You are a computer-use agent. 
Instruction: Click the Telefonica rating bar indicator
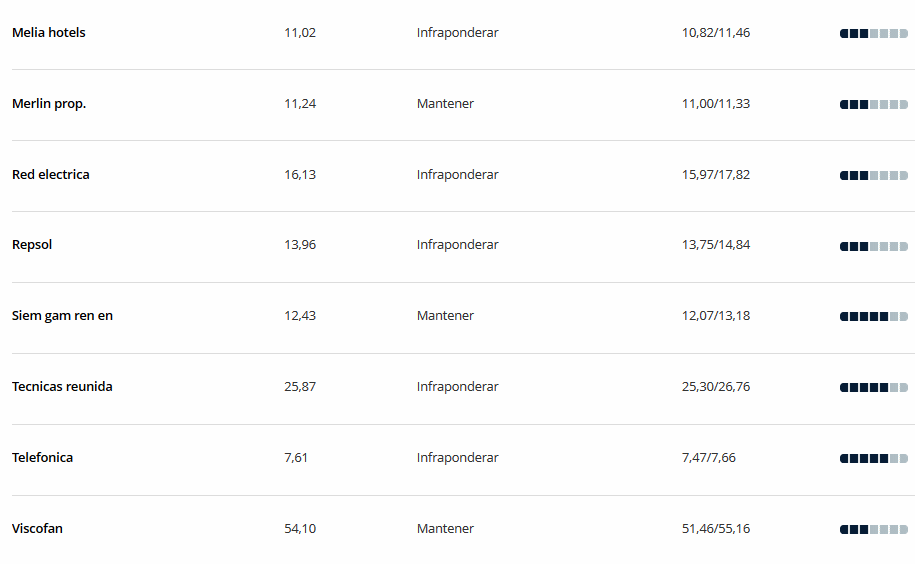click(874, 459)
